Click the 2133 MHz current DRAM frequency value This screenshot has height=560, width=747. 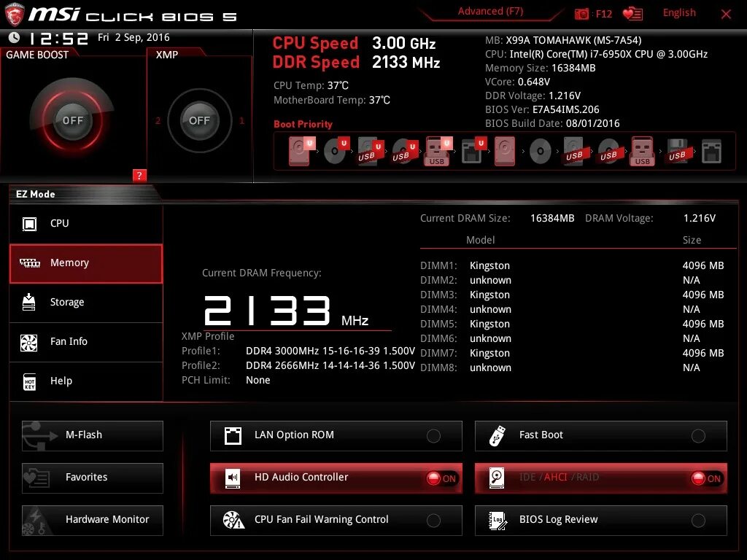point(286,311)
